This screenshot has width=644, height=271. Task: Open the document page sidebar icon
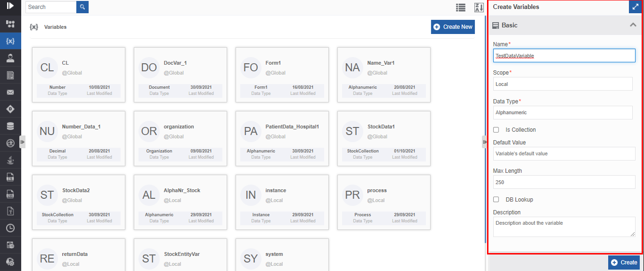point(10,75)
